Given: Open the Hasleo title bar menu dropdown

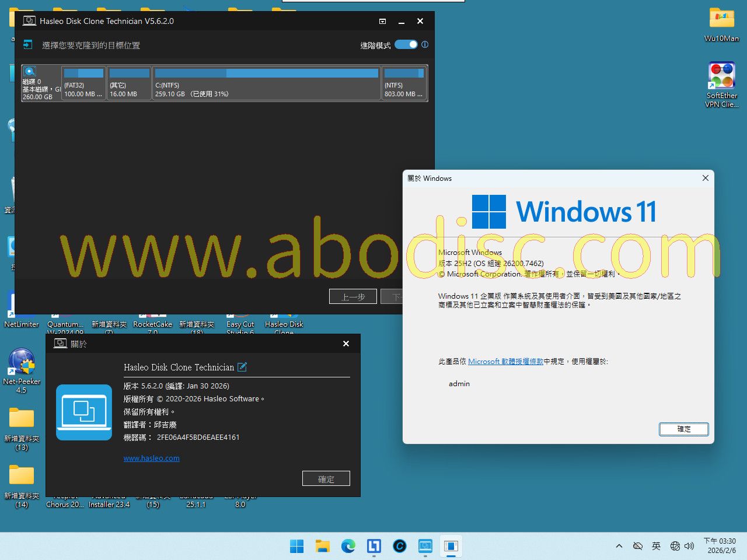Looking at the screenshot, I should (382, 21).
